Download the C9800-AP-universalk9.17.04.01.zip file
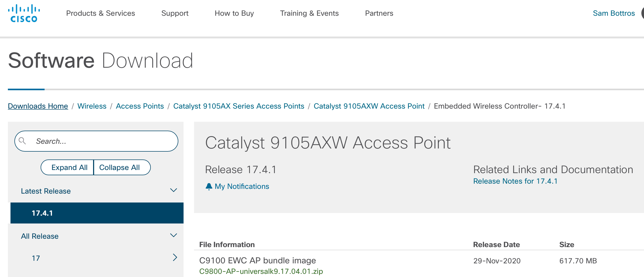 tap(261, 271)
